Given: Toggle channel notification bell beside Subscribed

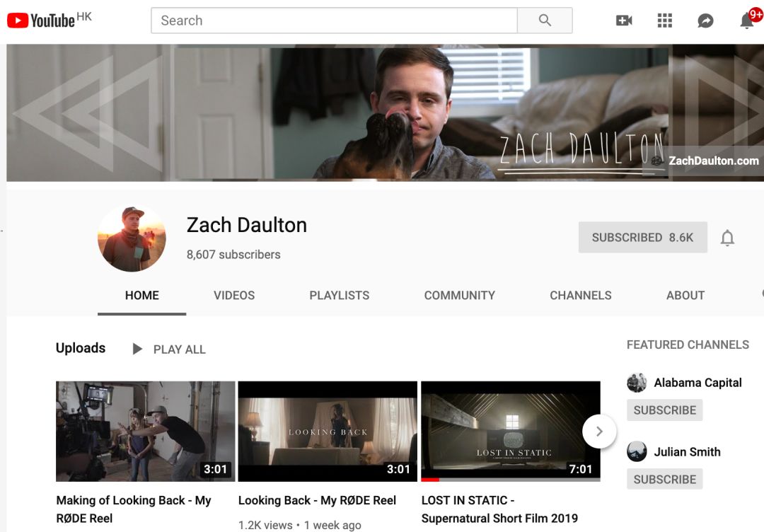Looking at the screenshot, I should pos(727,238).
